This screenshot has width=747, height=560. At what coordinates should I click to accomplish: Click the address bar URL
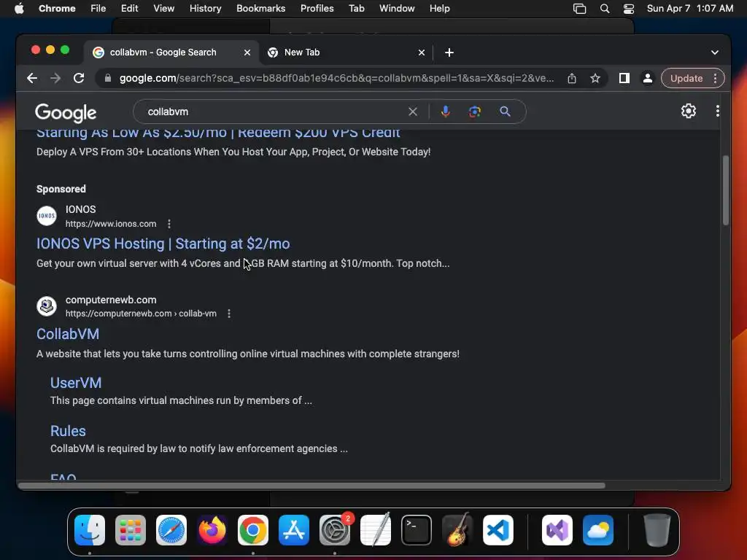tap(336, 78)
